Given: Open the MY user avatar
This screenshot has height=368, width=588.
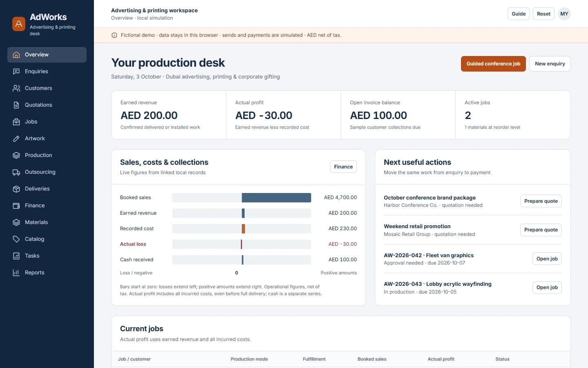Looking at the screenshot, I should [564, 14].
